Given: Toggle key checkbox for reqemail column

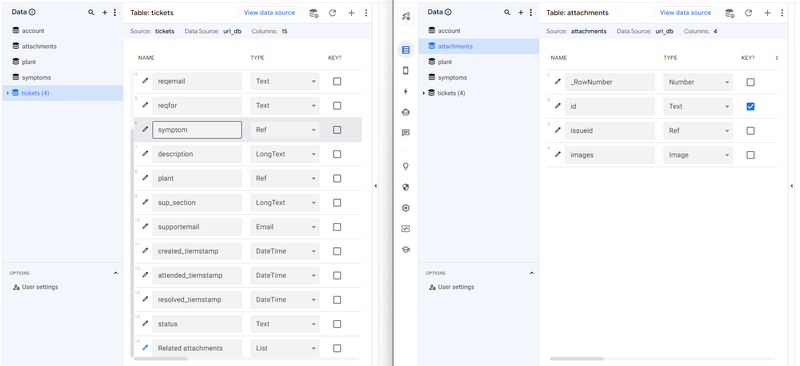Looking at the screenshot, I should pos(337,81).
